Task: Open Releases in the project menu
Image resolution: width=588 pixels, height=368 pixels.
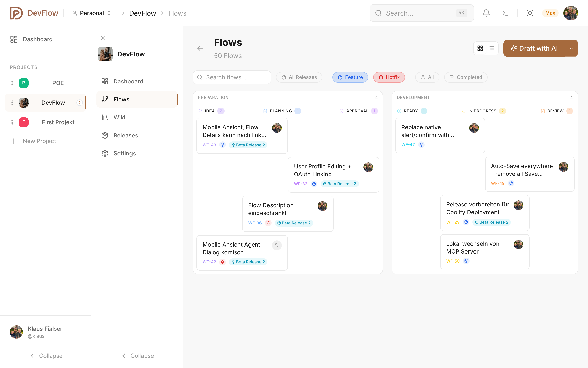Action: (x=137, y=135)
